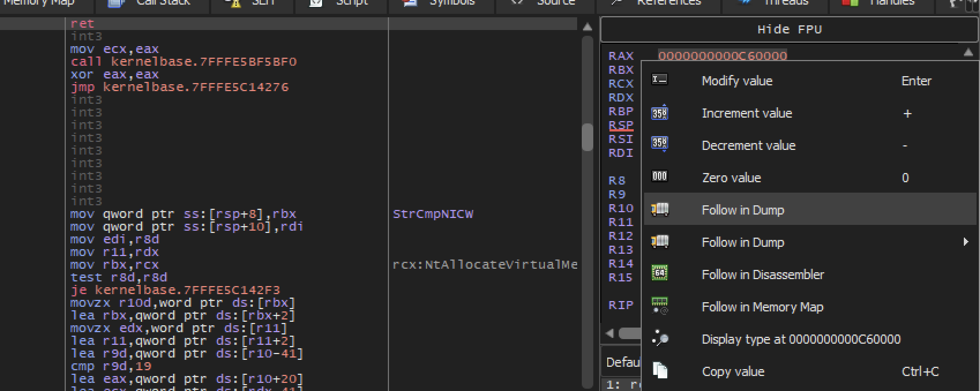
Task: Choose Modify value from the context menu
Action: click(x=810, y=81)
